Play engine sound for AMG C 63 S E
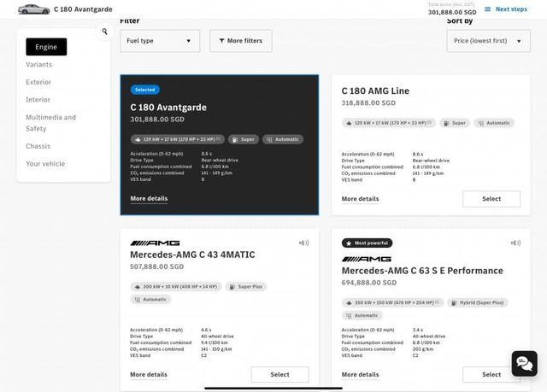Image resolution: width=547 pixels, height=392 pixels. tap(515, 243)
